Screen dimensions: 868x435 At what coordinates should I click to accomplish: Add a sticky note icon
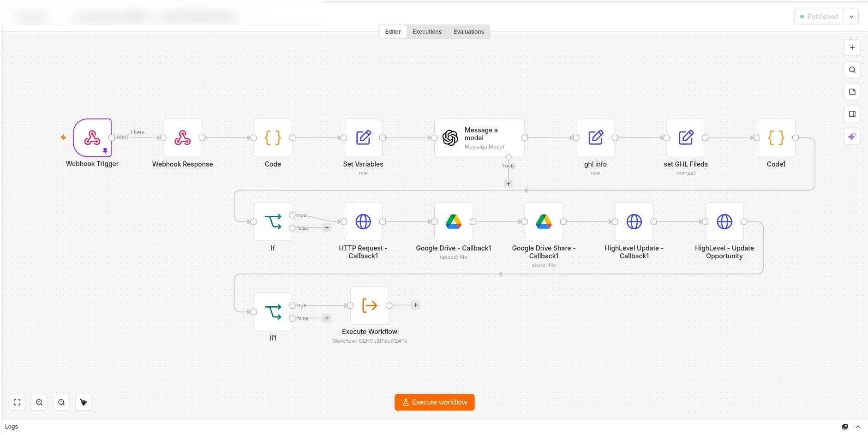point(852,92)
